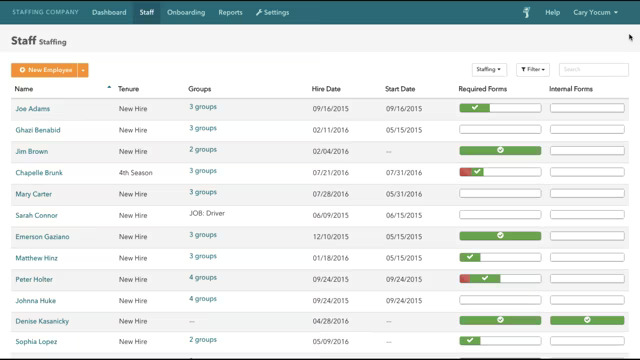Image resolution: width=640 pixels, height=360 pixels.
Task: Click the checkmark in Peter Holter's required forms bar
Action: click(485, 278)
